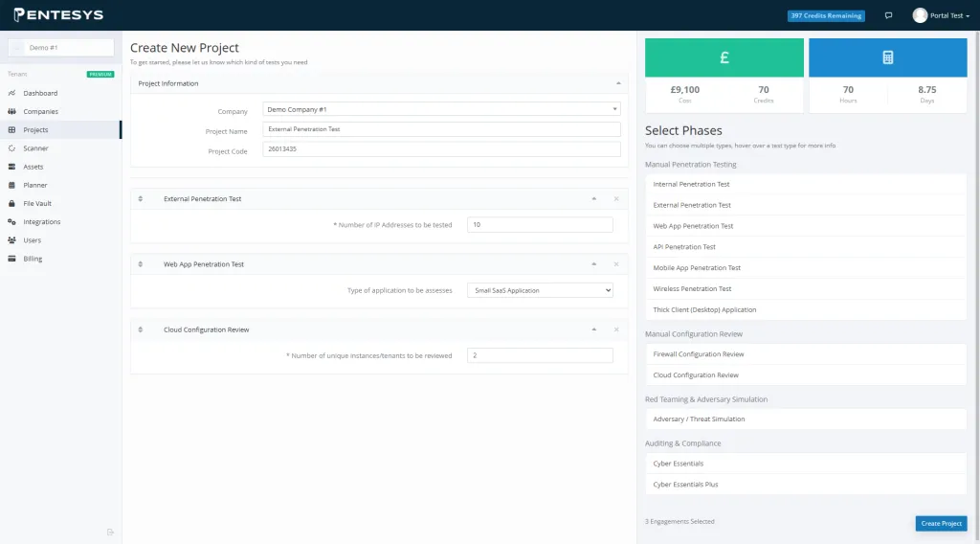The image size is (980, 544).
Task: Go to Scanner in the sidebar
Action: tap(35, 148)
